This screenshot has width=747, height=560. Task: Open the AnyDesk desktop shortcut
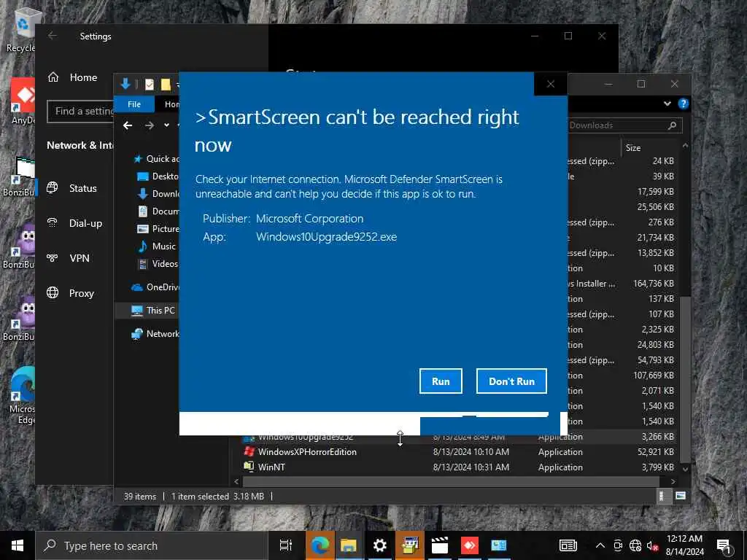[x=23, y=101]
